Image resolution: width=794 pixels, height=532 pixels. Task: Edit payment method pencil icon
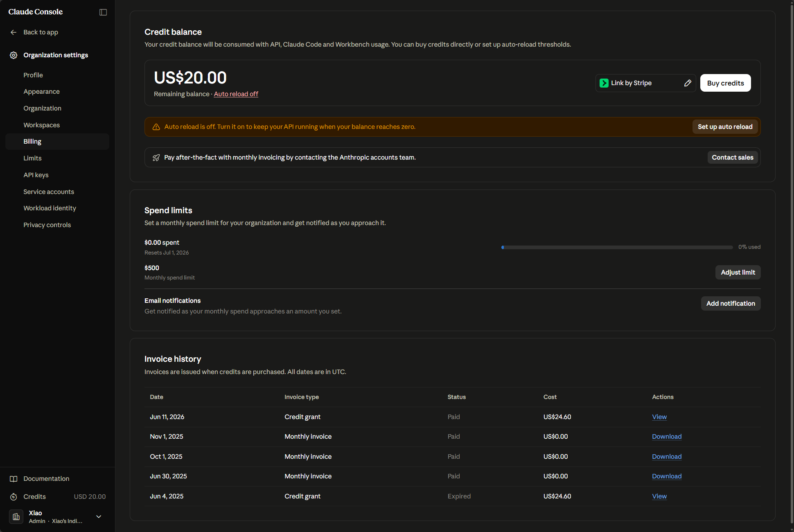point(688,83)
